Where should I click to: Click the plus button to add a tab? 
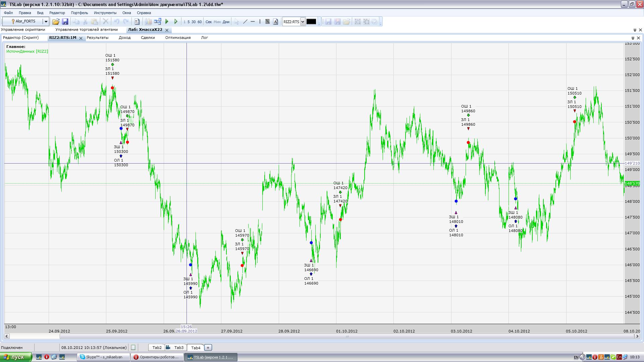pyautogui.click(x=208, y=348)
